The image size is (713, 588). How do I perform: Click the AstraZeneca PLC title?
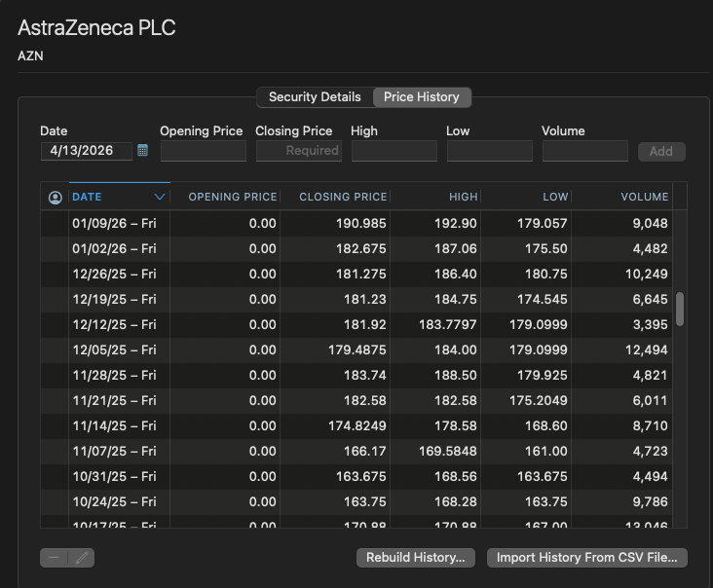[x=96, y=27]
